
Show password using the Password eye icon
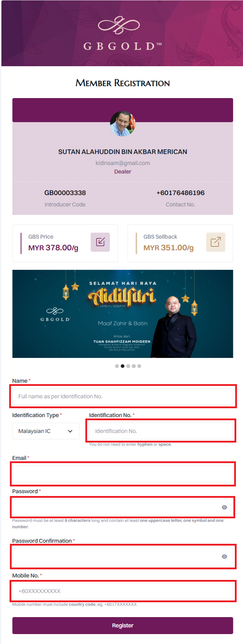pos(224,507)
